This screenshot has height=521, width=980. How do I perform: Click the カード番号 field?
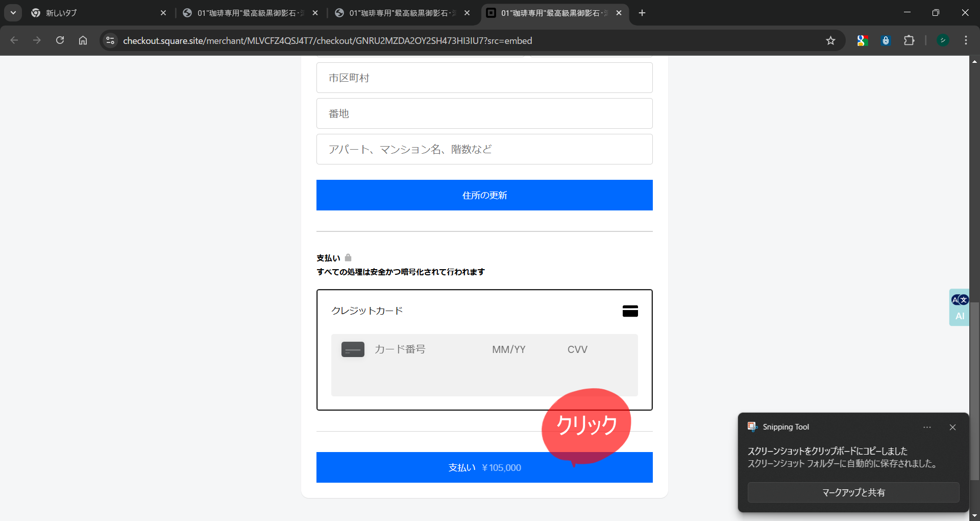[400, 349]
